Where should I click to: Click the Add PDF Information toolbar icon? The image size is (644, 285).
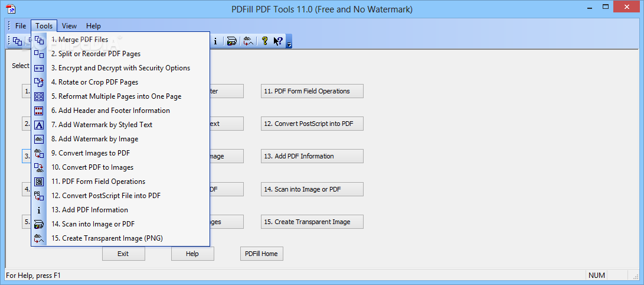tap(215, 41)
